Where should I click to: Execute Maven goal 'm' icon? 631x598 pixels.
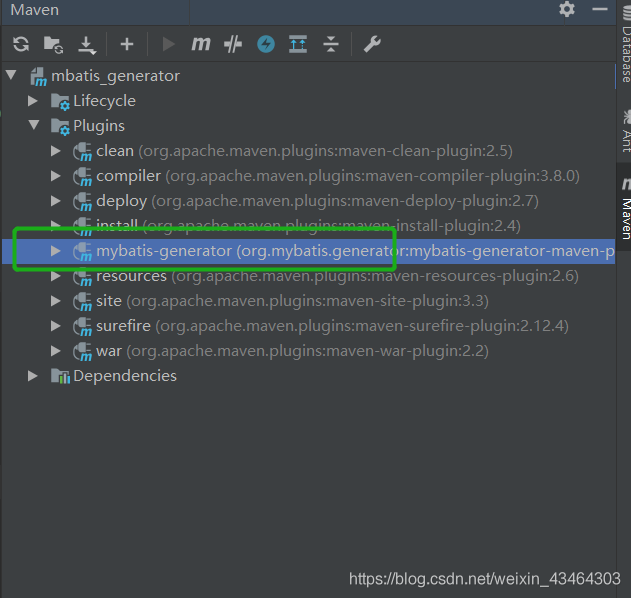click(200, 43)
